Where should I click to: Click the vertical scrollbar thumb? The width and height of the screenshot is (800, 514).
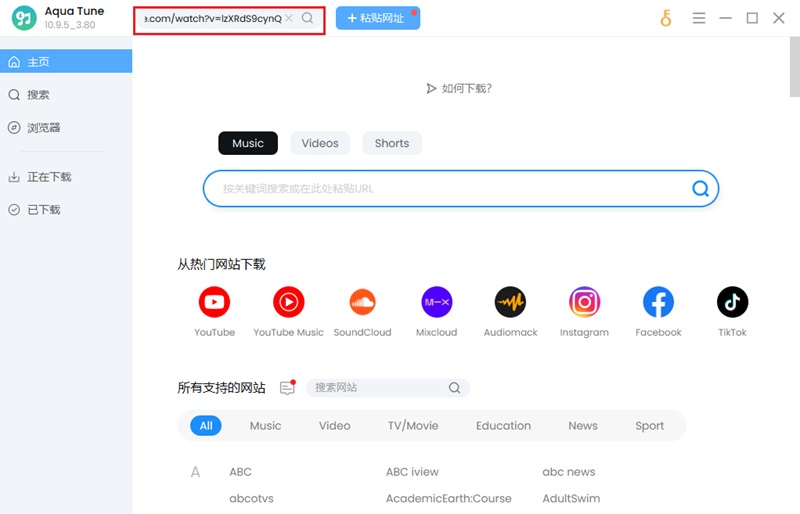click(x=794, y=66)
